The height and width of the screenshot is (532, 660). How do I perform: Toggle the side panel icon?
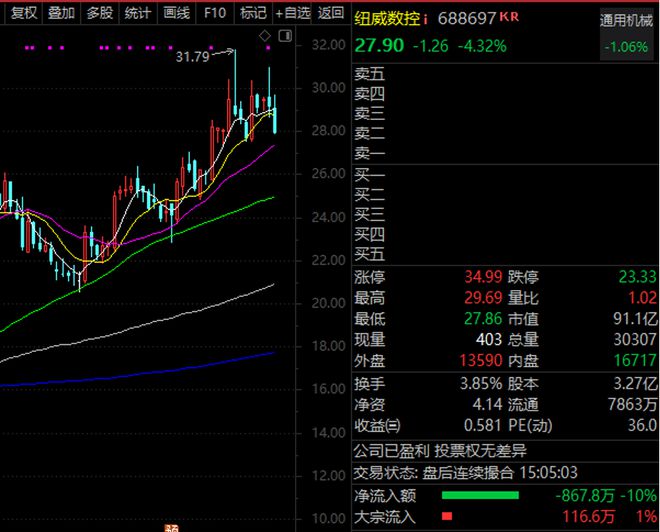point(285,36)
